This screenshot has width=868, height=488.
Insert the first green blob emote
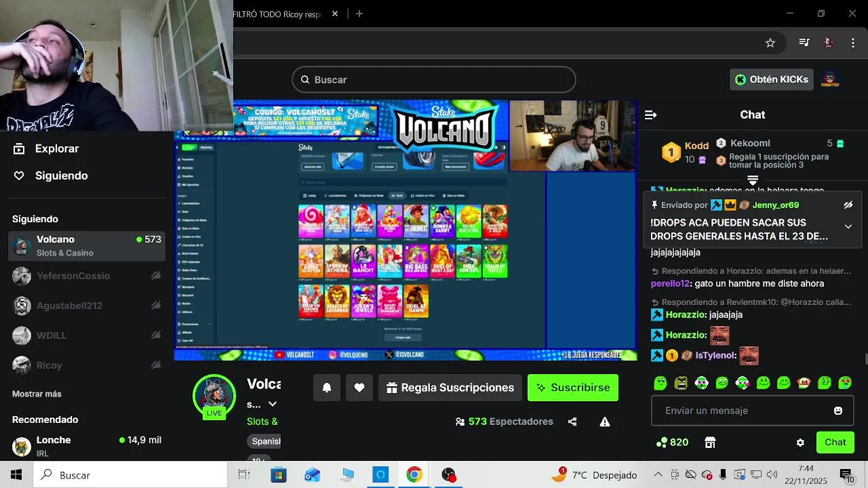point(660,383)
